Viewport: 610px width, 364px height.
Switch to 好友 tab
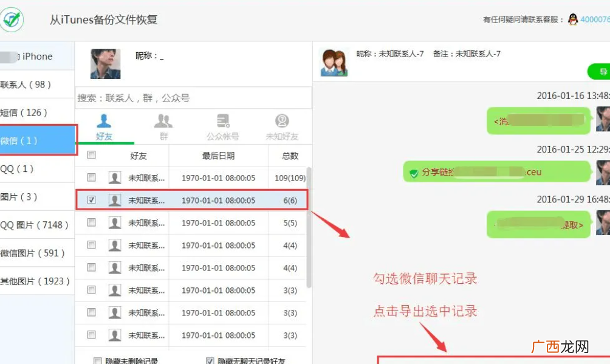(104, 128)
